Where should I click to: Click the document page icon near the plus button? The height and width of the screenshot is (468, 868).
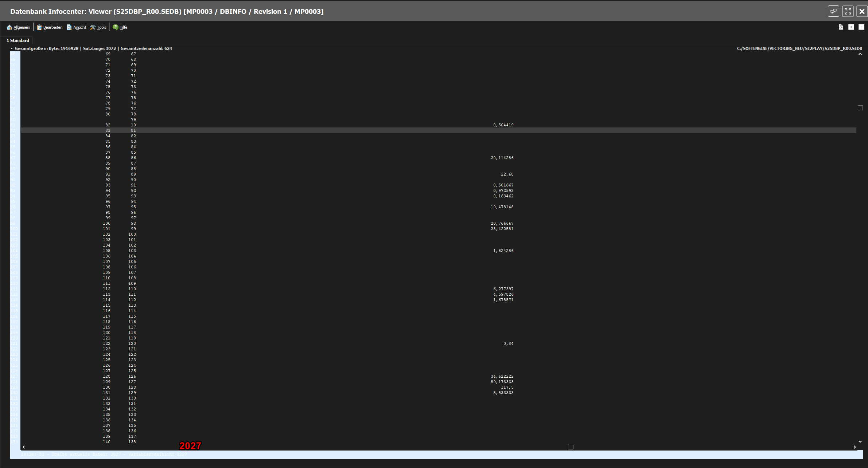pyautogui.click(x=841, y=27)
